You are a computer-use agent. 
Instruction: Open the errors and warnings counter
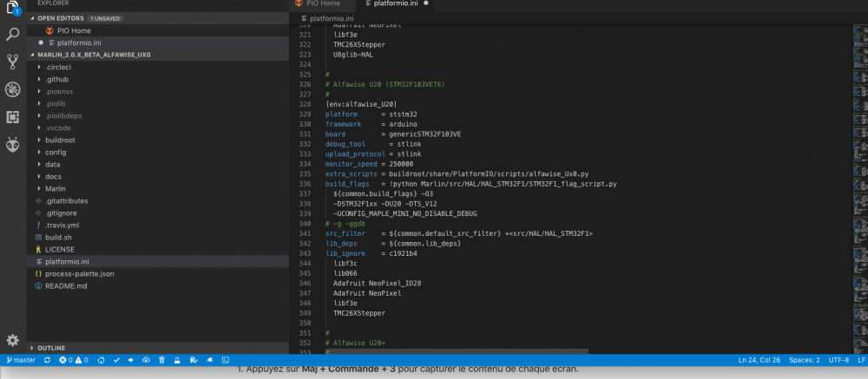point(74,360)
